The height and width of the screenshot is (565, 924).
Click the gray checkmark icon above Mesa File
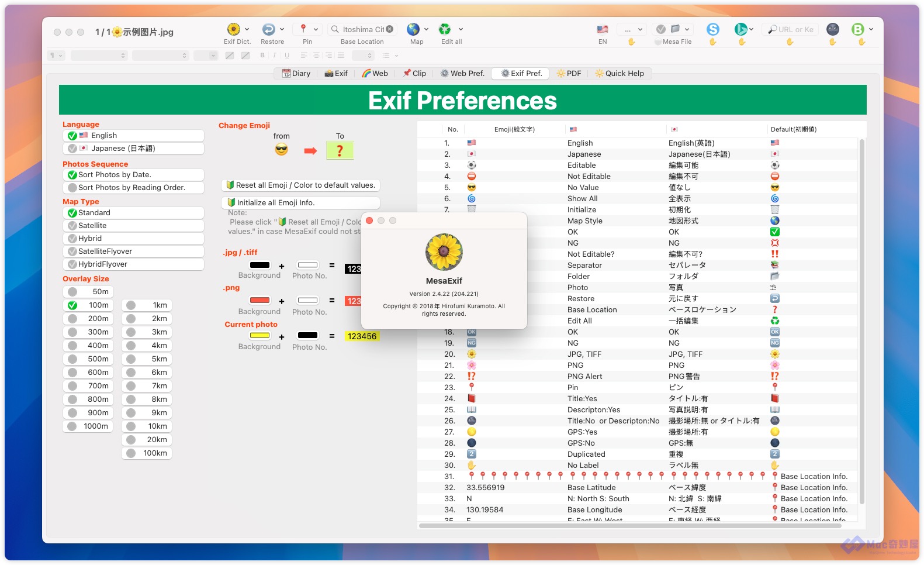(661, 29)
